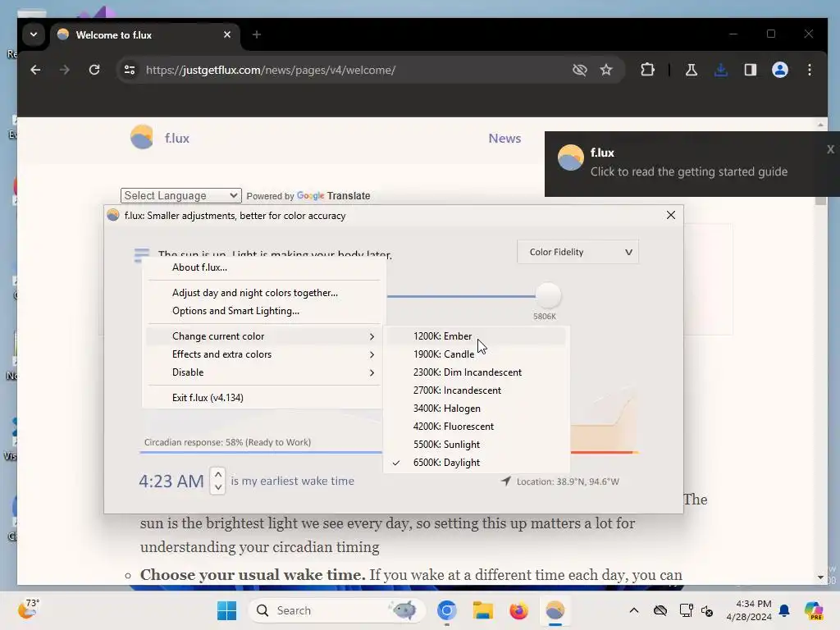Open Firefox from the taskbar

coord(518,610)
